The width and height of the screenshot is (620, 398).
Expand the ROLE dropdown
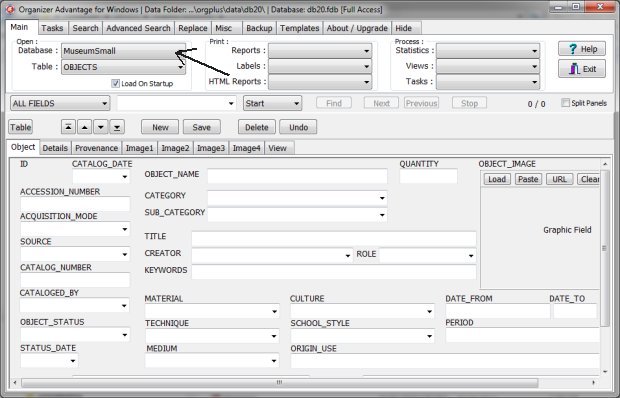(471, 255)
